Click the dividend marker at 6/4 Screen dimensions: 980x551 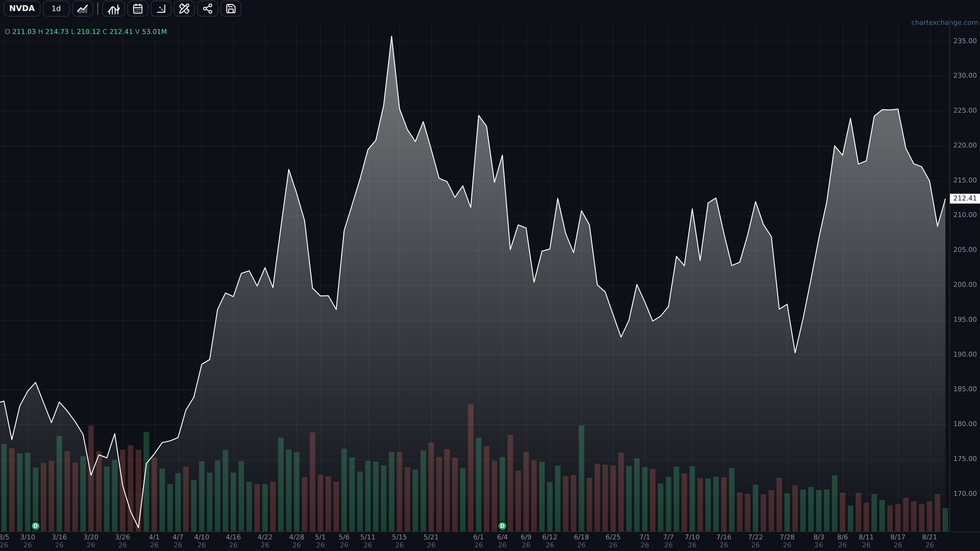pos(502,526)
